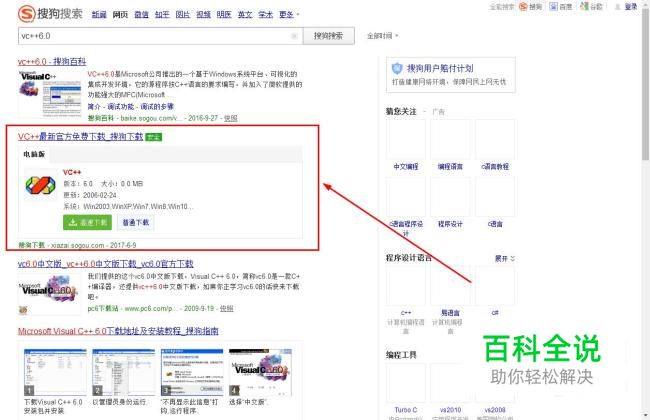
Task: Open the 全部时间 time filter dropdown
Action: coord(382,36)
